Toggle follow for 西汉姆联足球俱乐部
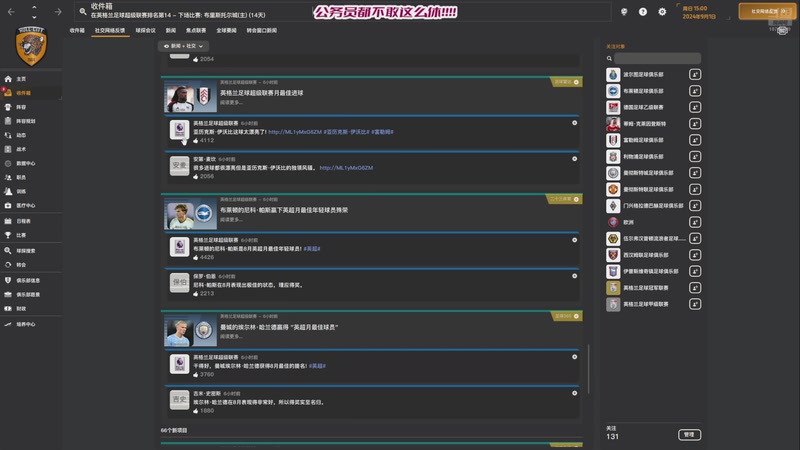 click(x=694, y=255)
